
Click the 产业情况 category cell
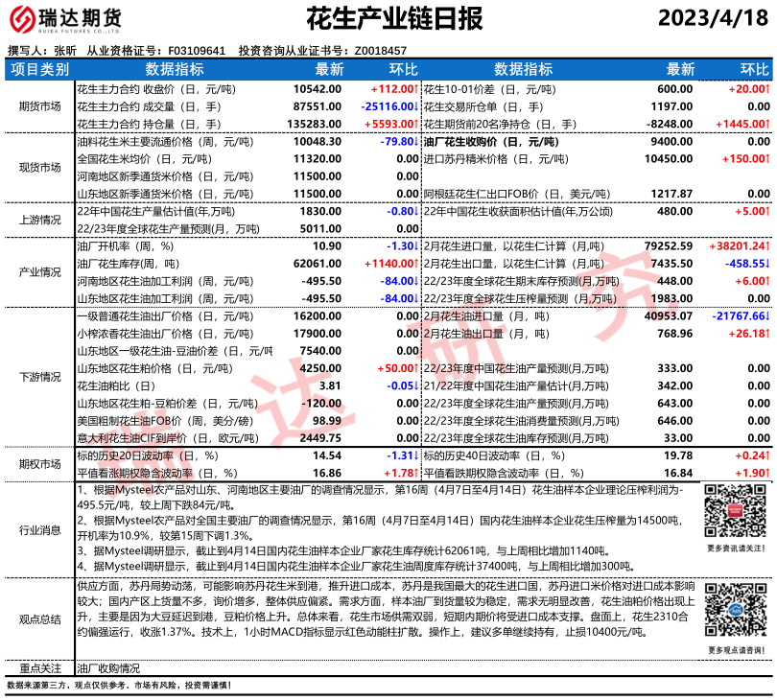[x=39, y=272]
